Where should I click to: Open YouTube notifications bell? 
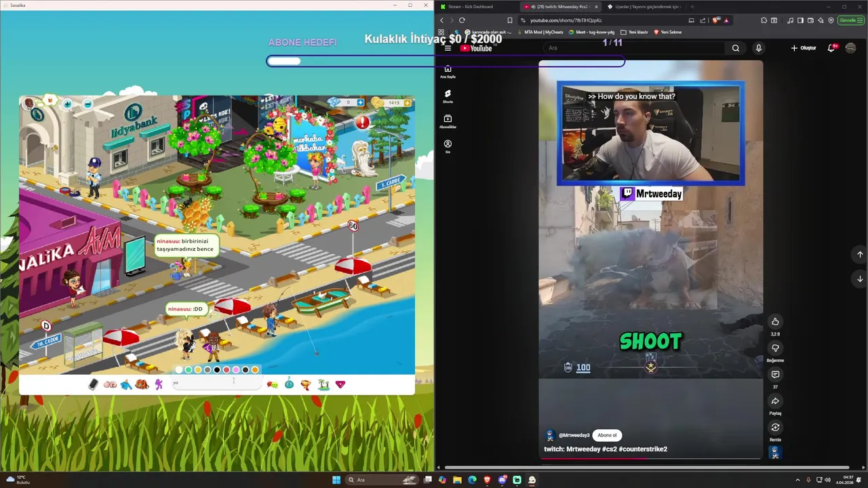pos(831,48)
